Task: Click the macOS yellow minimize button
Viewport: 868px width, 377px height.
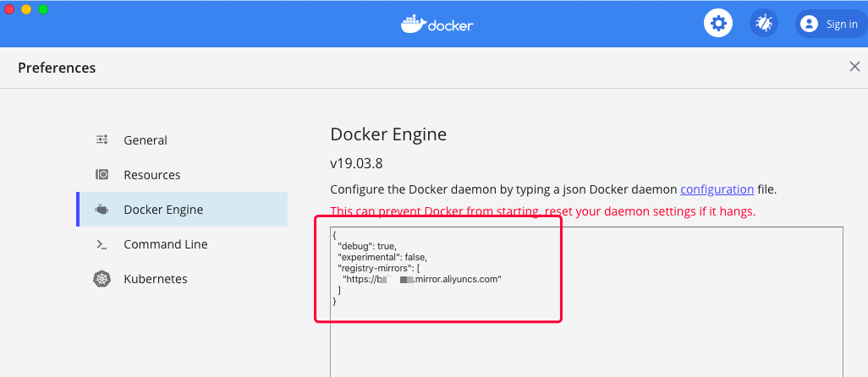Action: 26,9
